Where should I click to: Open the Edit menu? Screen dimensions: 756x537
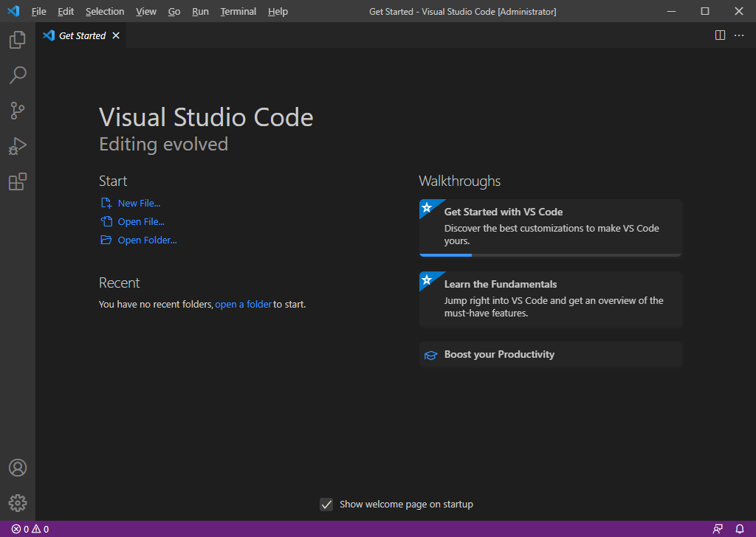point(66,11)
